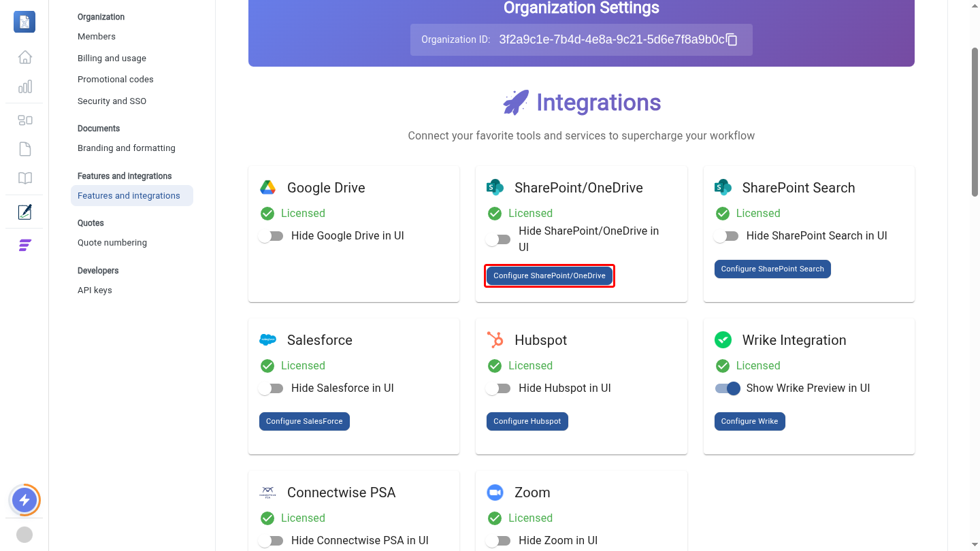Viewport: 980px width, 551px height.
Task: Click the Google Drive logo icon
Action: [267, 188]
